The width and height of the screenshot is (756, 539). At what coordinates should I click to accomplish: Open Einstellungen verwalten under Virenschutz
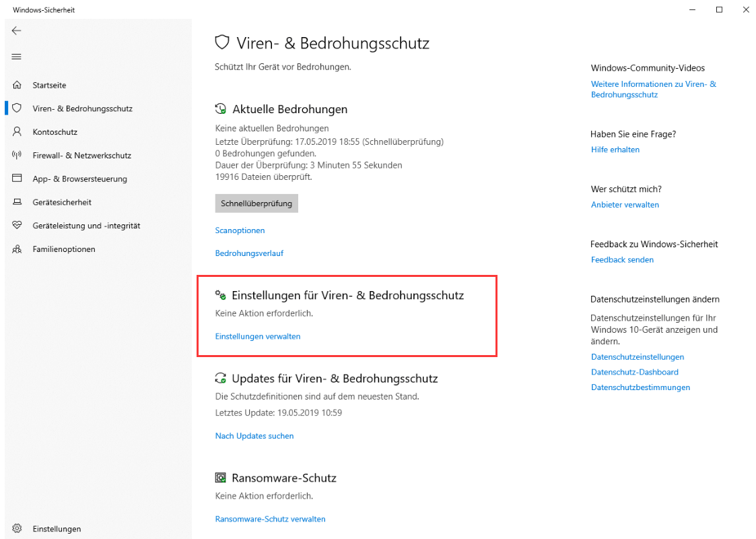[x=258, y=335]
